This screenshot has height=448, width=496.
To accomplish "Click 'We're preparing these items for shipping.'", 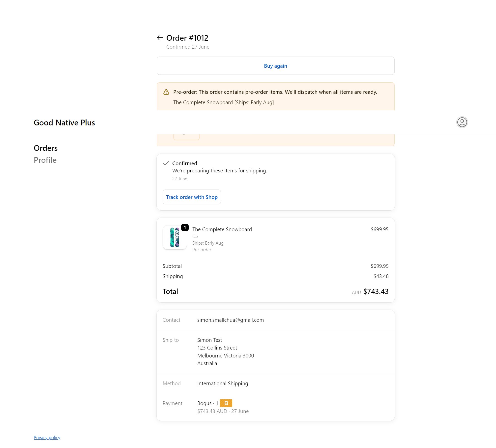I will tap(219, 171).
